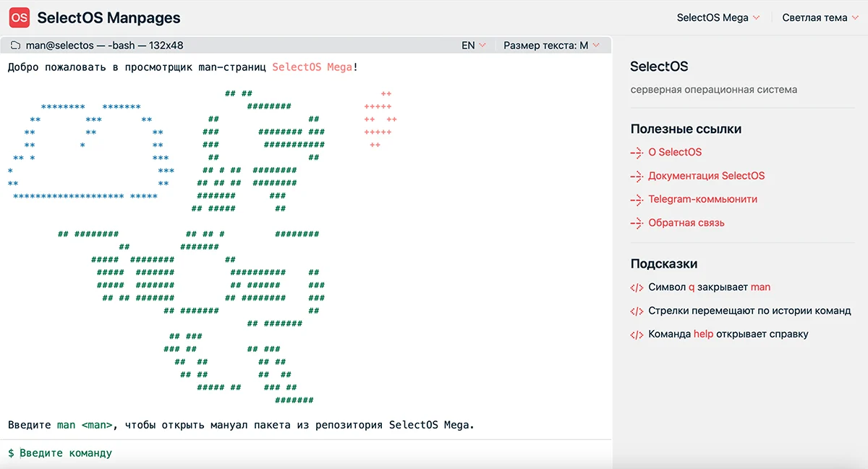Viewport: 868px width, 469px height.
Task: Click the arrow icon beside О SelectOS
Action: 636,153
